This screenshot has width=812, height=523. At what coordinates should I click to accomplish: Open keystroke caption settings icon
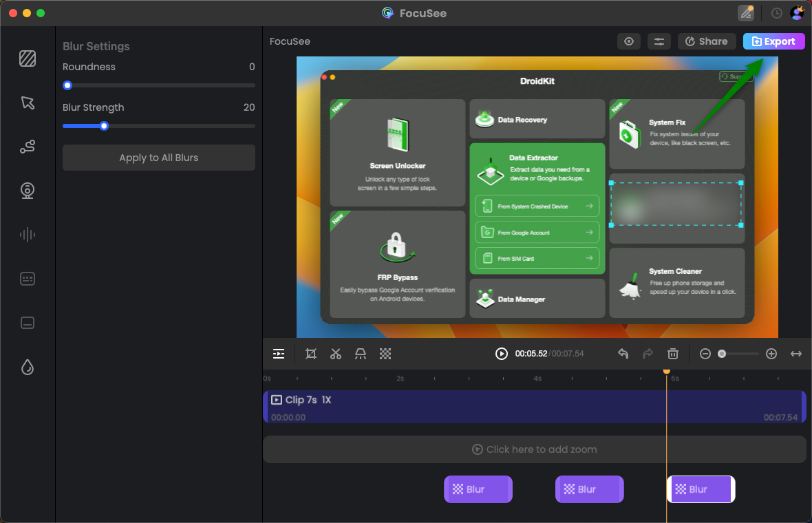pos(28,279)
